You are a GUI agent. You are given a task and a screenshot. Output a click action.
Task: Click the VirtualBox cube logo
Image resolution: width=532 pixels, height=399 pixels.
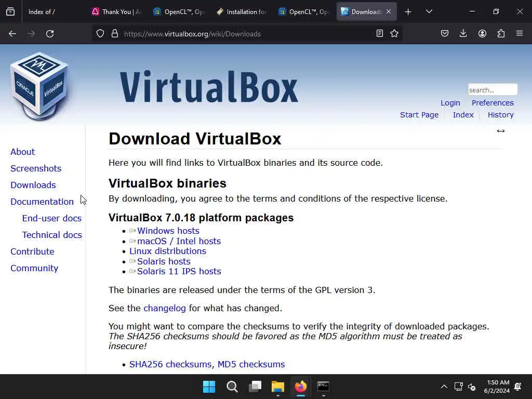coord(39,87)
